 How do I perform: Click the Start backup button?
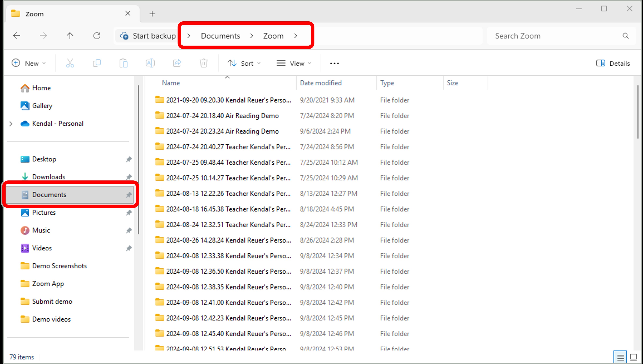pyautogui.click(x=148, y=36)
